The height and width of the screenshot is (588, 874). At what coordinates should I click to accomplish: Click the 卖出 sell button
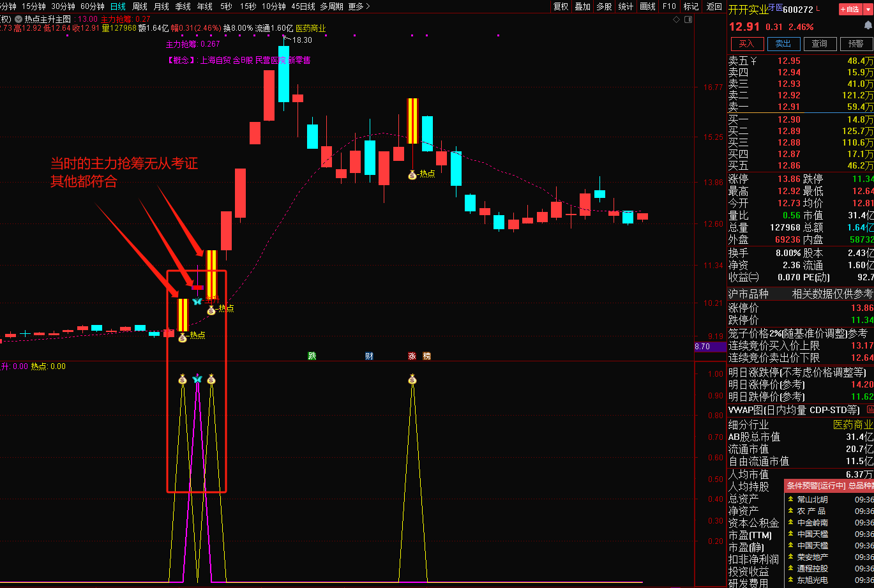click(x=783, y=43)
